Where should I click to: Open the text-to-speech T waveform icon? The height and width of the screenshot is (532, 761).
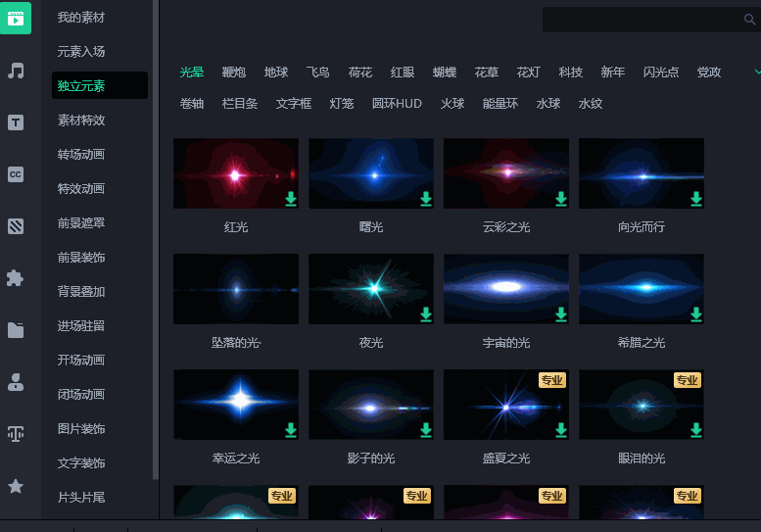pos(16,433)
